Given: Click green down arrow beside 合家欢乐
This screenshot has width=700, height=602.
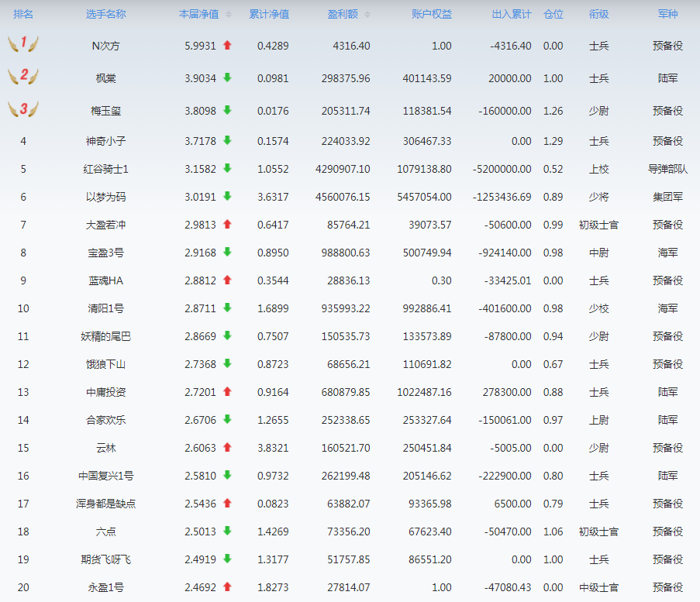Looking at the screenshot, I should coord(227,419).
